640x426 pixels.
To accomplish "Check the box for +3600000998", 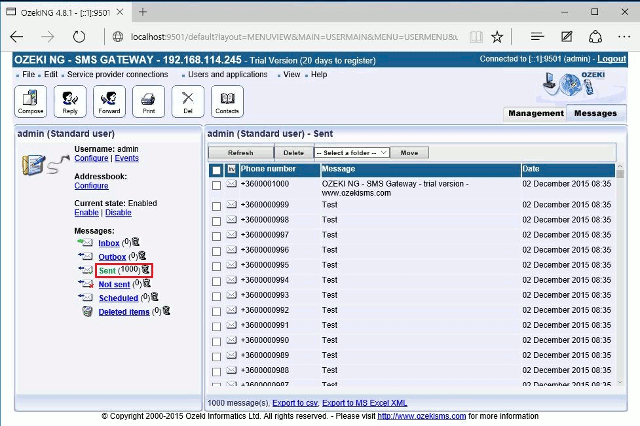I will pos(216,221).
